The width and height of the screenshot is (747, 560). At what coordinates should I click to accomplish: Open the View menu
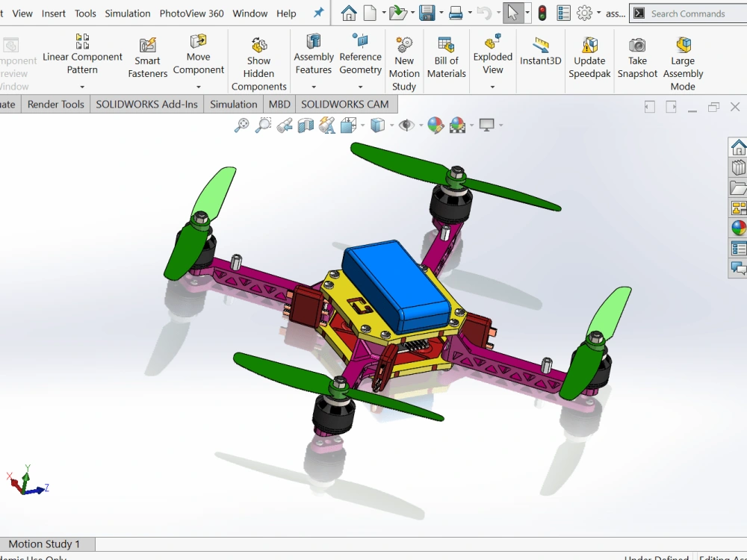coord(22,13)
